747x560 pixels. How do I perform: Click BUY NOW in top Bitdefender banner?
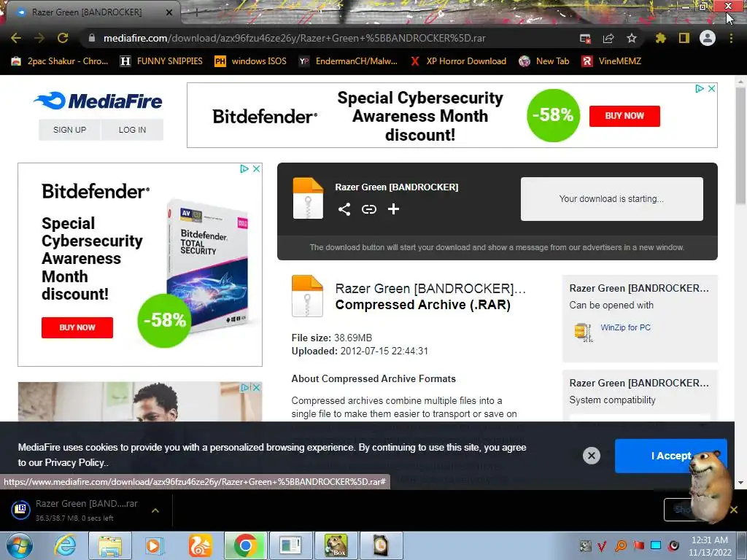[624, 116]
